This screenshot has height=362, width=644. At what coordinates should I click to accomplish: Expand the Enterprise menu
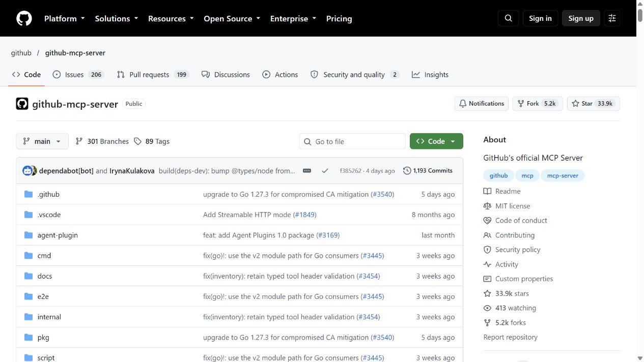click(293, 18)
